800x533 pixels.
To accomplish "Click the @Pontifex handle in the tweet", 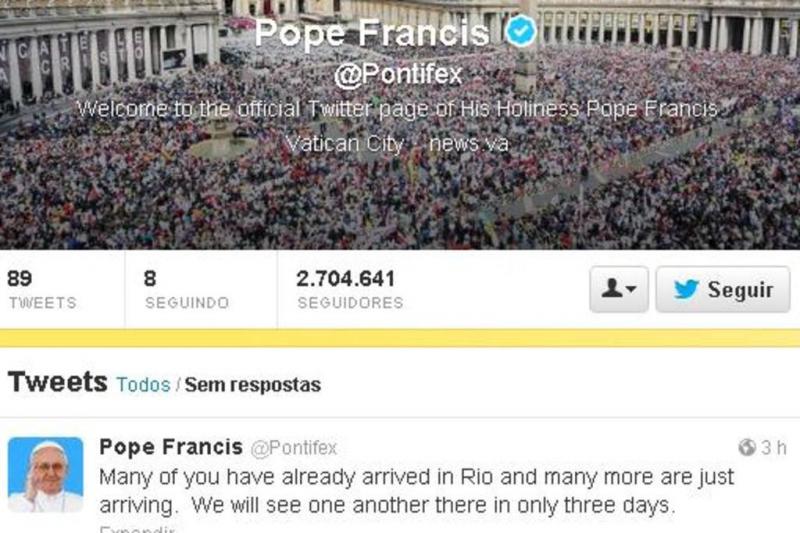I will 294,448.
